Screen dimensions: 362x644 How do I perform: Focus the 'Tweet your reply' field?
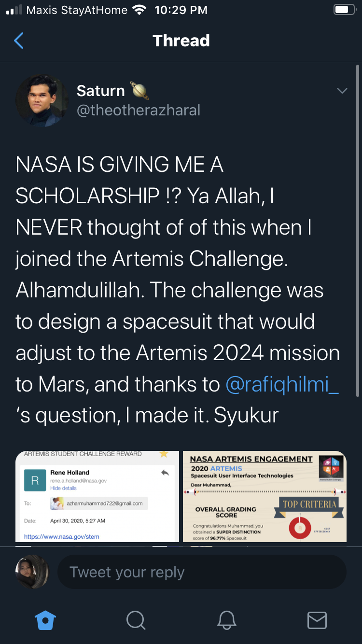click(202, 572)
